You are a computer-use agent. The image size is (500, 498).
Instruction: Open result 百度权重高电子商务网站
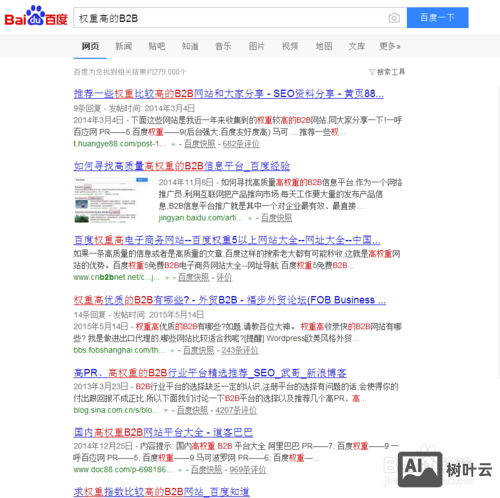(x=227, y=240)
